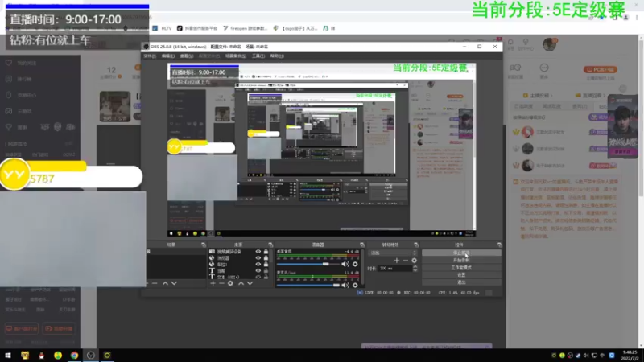Open desktop audio settings gear
The height and width of the screenshot is (362, 644).
pos(355,264)
